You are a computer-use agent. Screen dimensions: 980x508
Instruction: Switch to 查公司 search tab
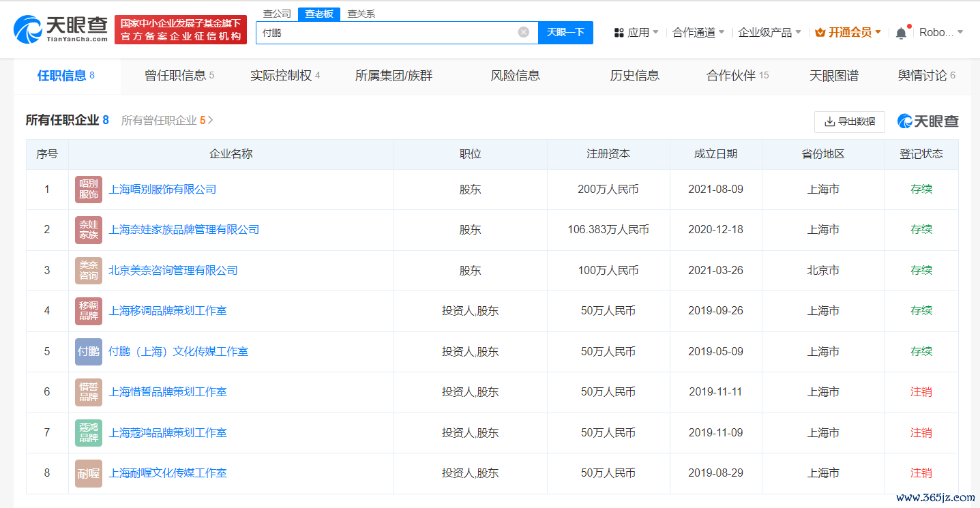pos(277,14)
